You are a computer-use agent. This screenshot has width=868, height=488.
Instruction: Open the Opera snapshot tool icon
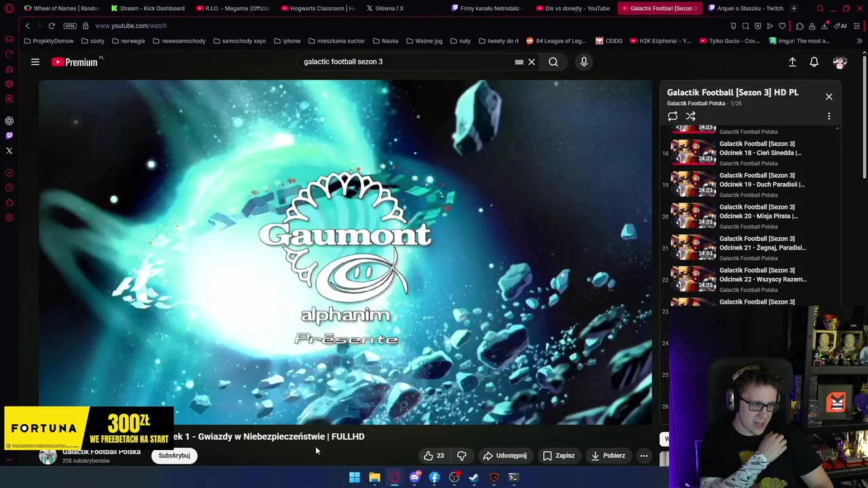(x=745, y=26)
